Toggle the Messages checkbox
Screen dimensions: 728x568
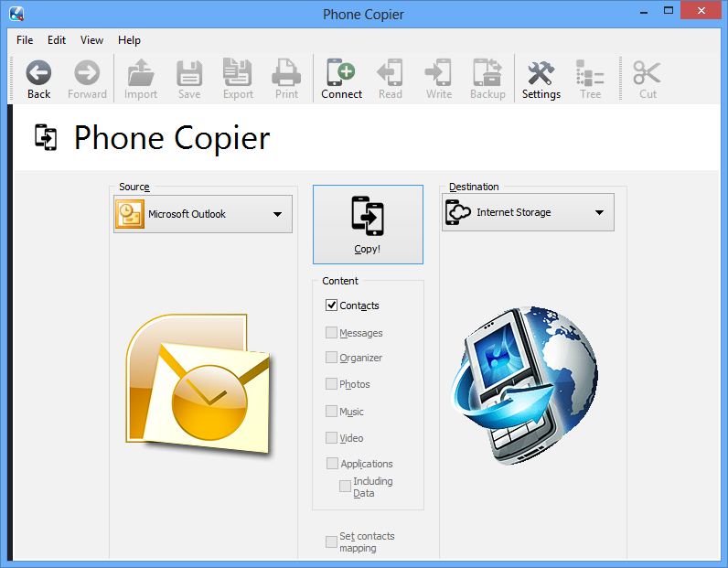pyautogui.click(x=331, y=333)
